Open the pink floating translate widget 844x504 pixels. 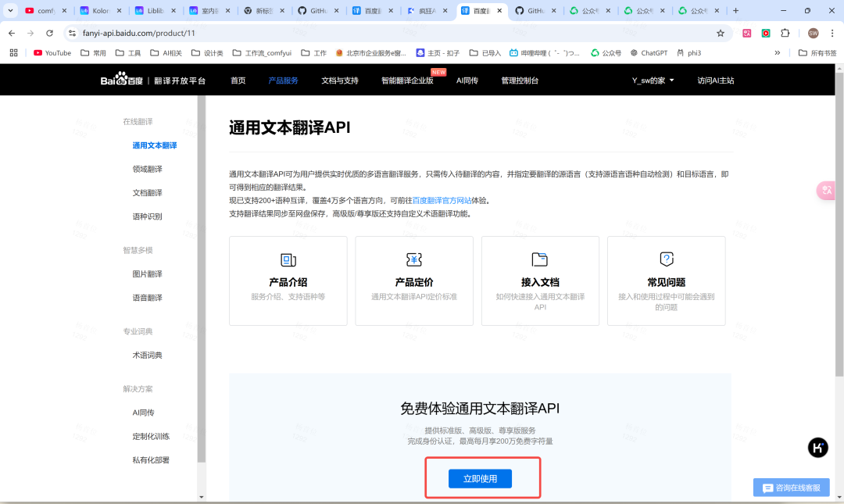(x=826, y=190)
